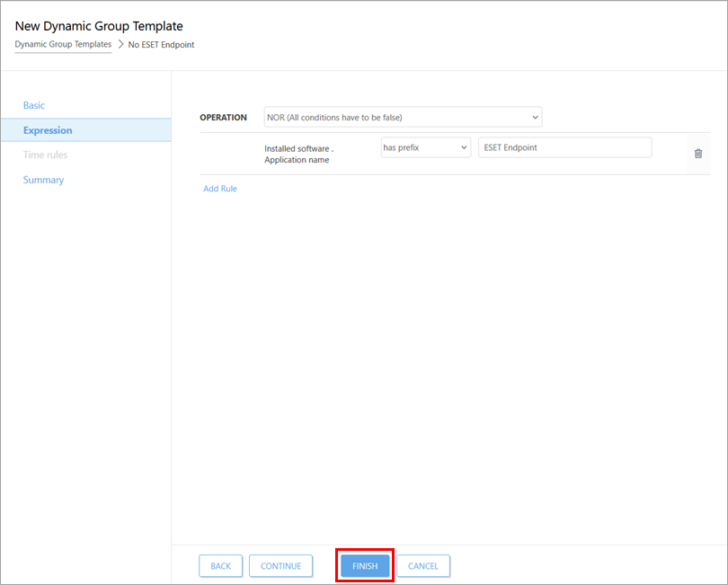The width and height of the screenshot is (728, 585).
Task: Click the No ESET Endpoint breadcrumb
Action: click(161, 44)
